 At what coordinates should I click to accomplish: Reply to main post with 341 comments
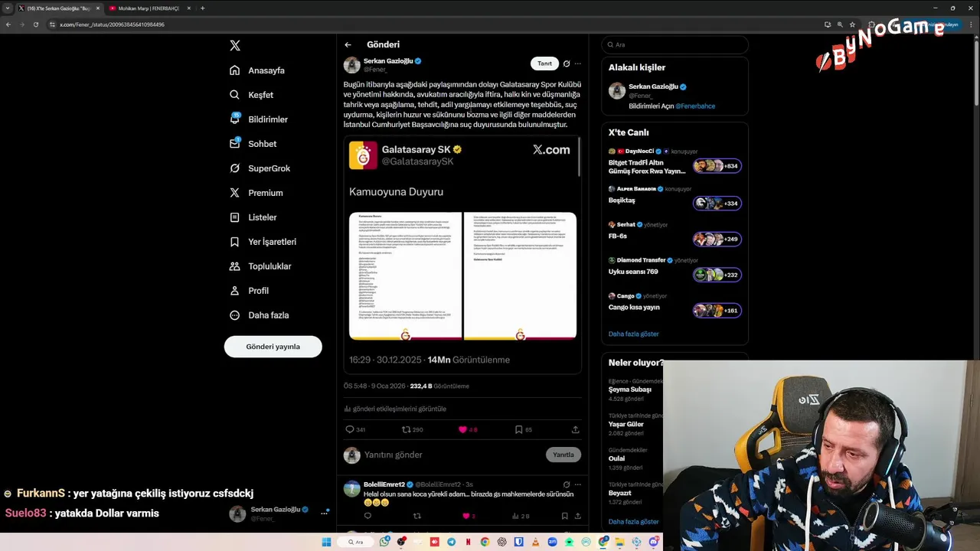point(355,429)
